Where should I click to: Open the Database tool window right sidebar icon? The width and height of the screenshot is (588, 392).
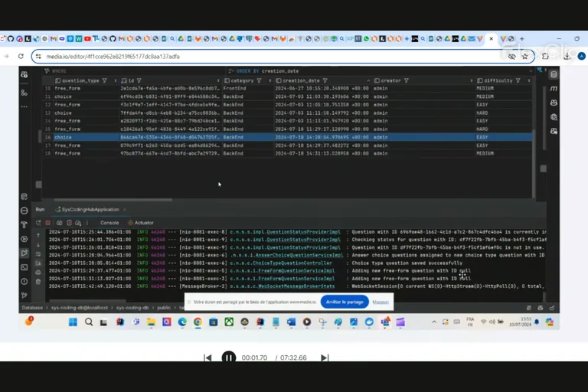tap(554, 74)
